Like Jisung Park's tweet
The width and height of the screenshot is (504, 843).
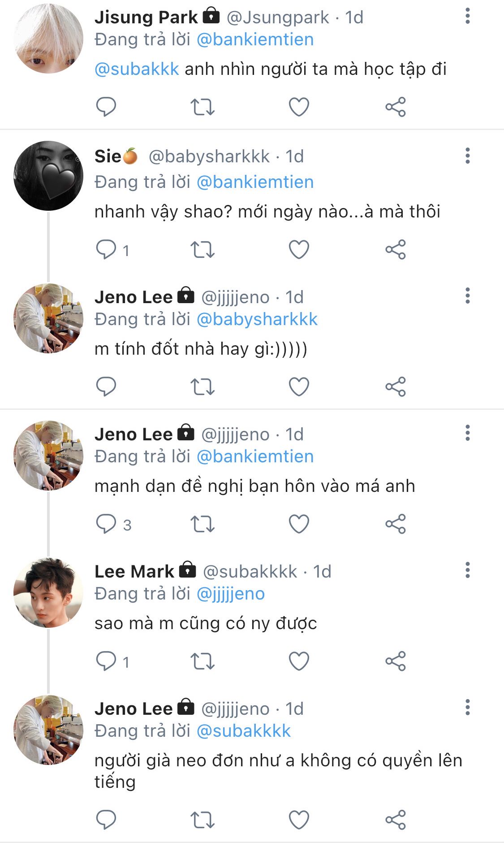point(299,107)
